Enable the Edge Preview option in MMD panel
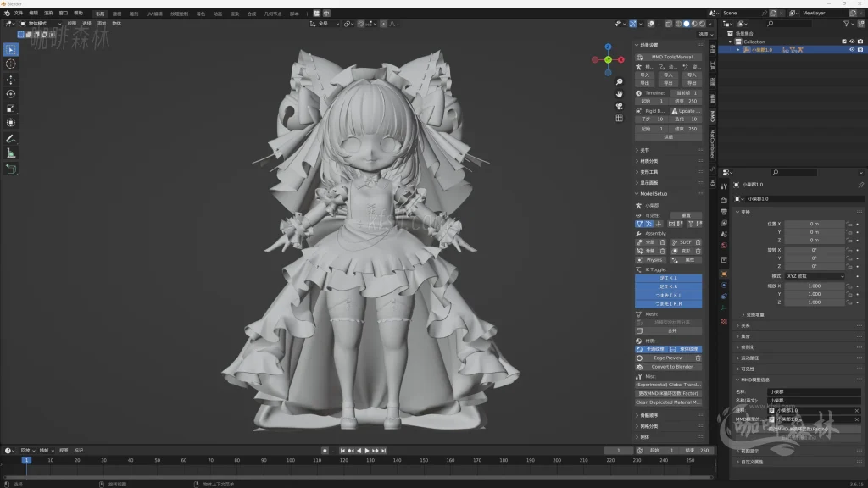The image size is (868, 488). (668, 358)
